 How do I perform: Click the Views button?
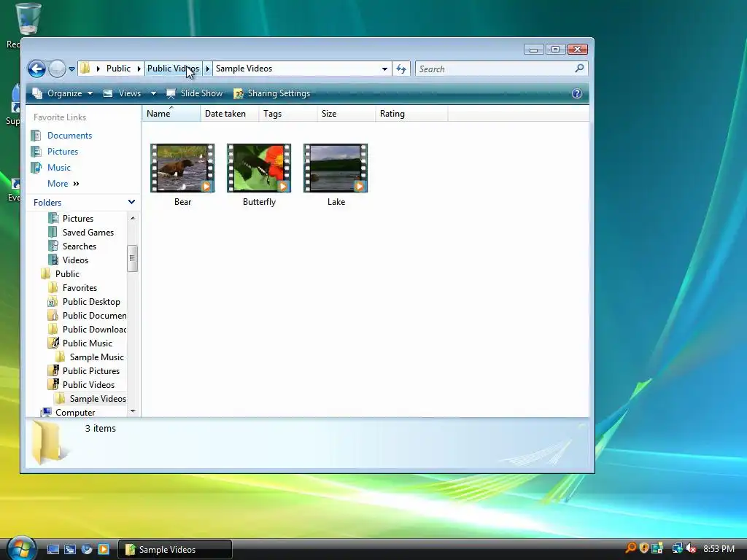point(123,93)
